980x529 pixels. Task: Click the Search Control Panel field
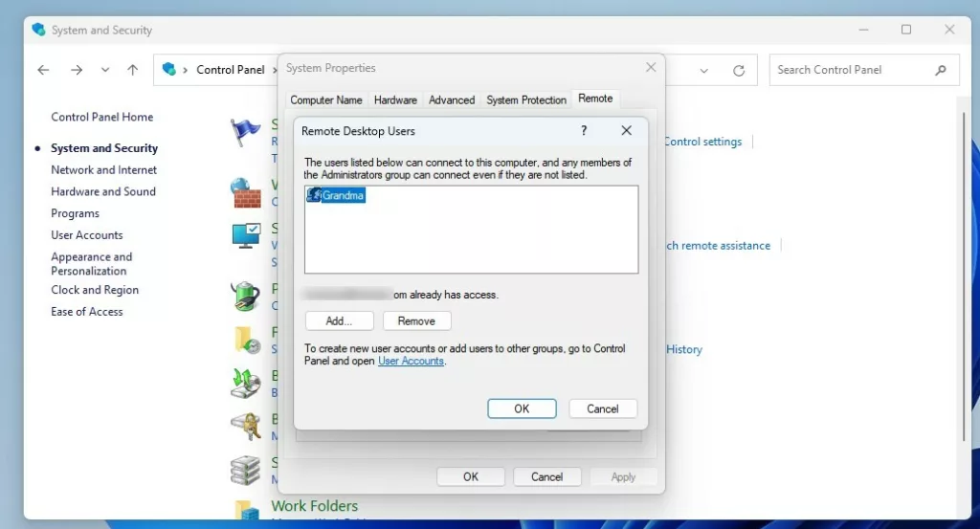(x=864, y=70)
